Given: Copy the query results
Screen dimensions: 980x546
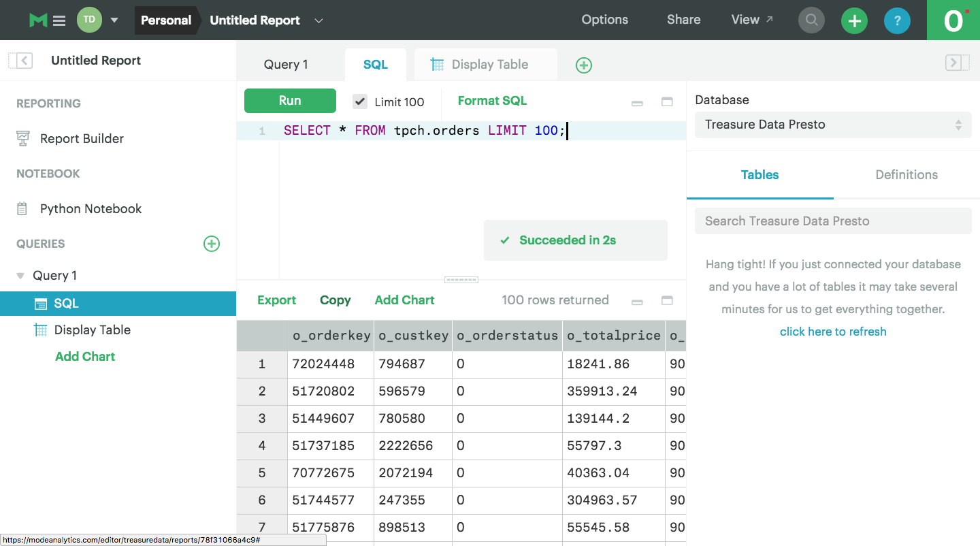Looking at the screenshot, I should [x=336, y=300].
